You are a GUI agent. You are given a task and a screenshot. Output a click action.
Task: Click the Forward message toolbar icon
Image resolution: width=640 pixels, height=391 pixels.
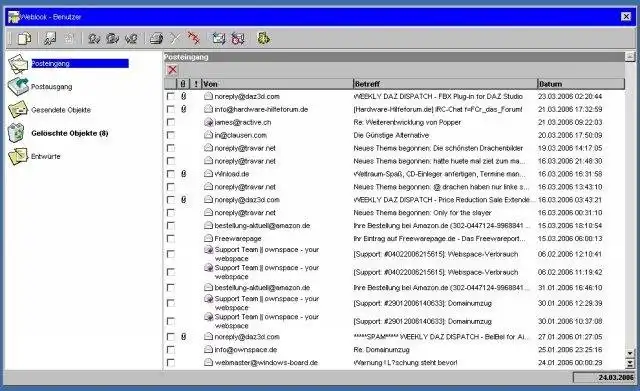131,39
